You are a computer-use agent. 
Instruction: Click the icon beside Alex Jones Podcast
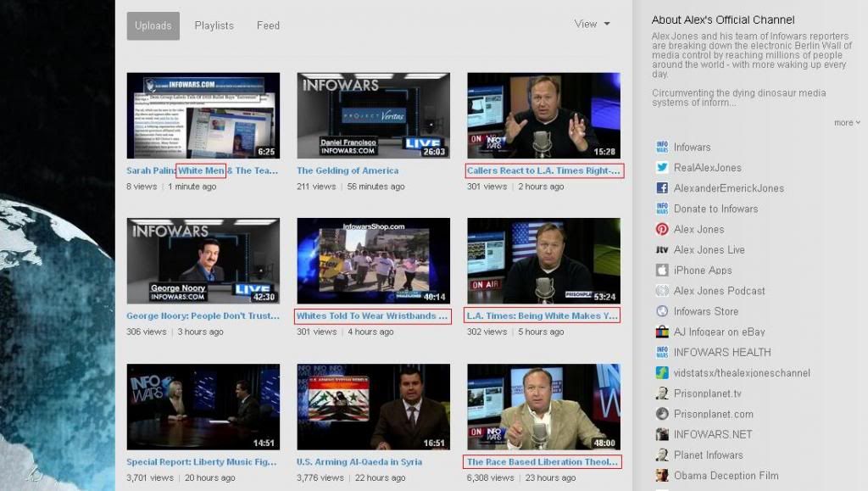pos(662,291)
